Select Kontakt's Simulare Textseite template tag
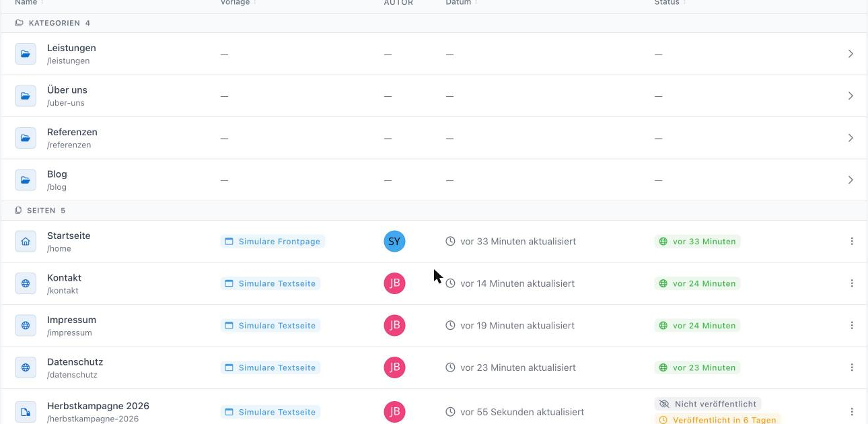This screenshot has width=868, height=424. tap(270, 283)
